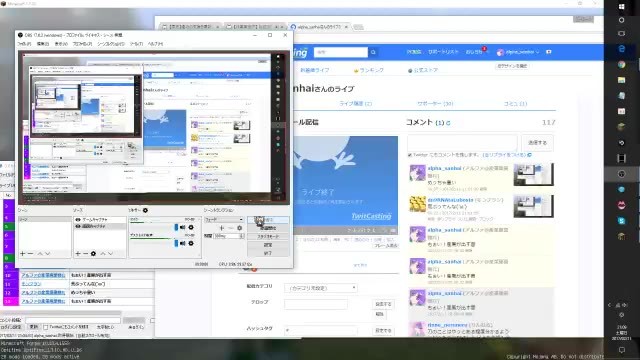Open transition properties gear in Scene Transitions

(240, 228)
